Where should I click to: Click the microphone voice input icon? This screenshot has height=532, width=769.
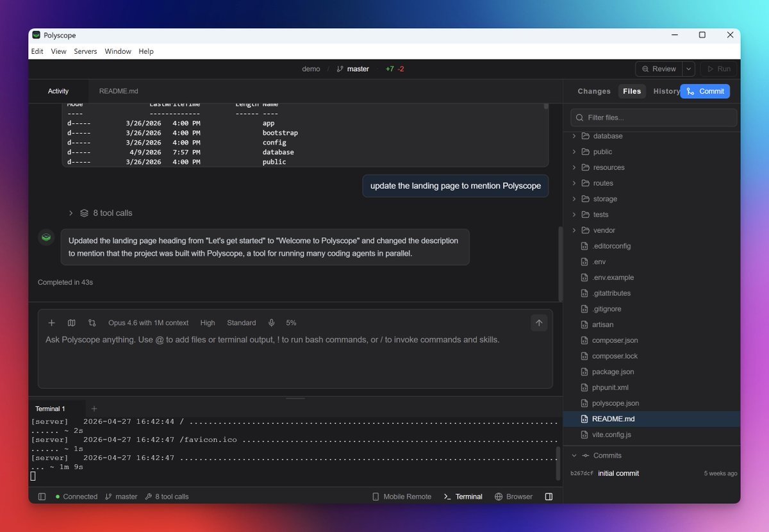click(272, 323)
